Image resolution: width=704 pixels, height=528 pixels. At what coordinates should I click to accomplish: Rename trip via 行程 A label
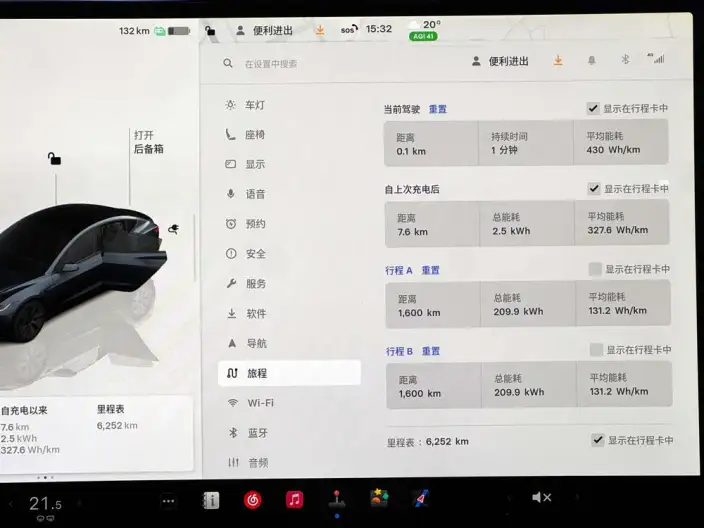(399, 270)
